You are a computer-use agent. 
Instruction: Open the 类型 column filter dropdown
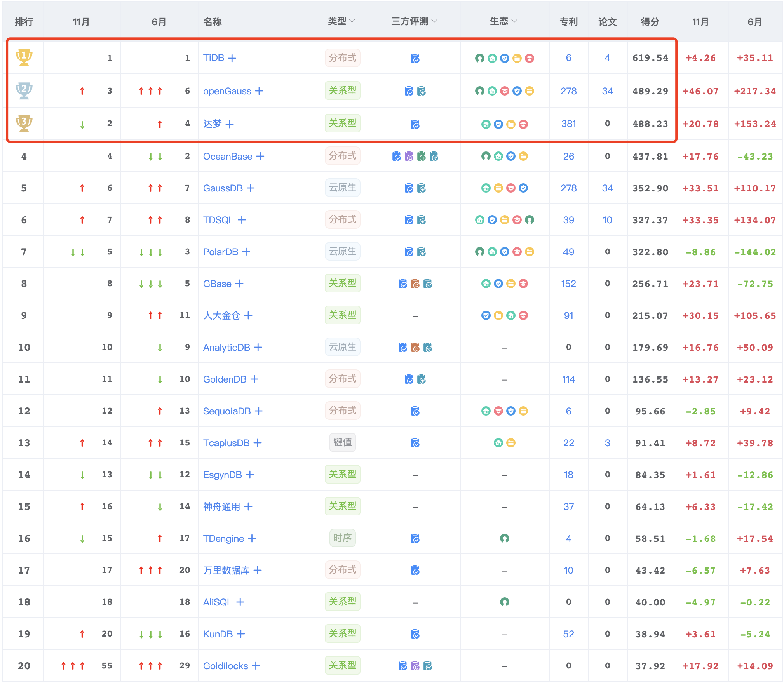coord(352,21)
